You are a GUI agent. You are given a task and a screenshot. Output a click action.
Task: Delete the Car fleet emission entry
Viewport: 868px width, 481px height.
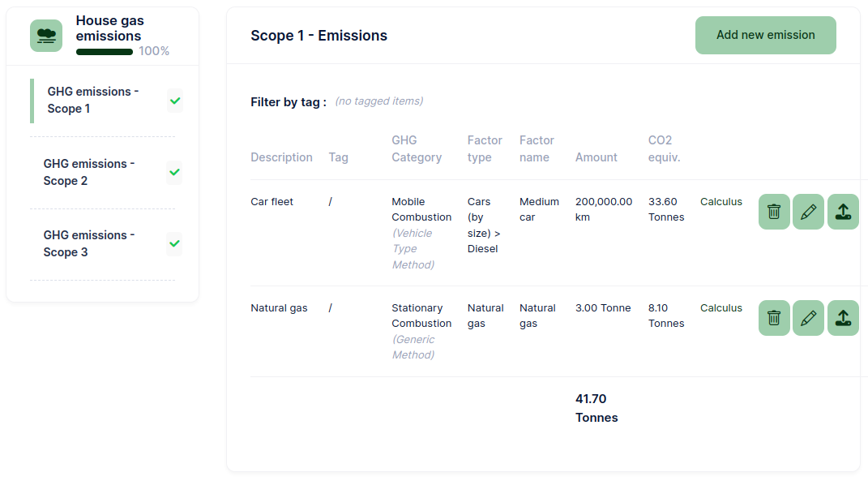tap(774, 212)
